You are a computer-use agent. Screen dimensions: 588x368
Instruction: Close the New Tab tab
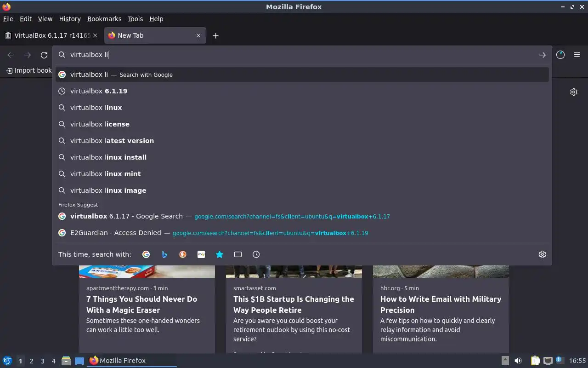click(x=198, y=35)
